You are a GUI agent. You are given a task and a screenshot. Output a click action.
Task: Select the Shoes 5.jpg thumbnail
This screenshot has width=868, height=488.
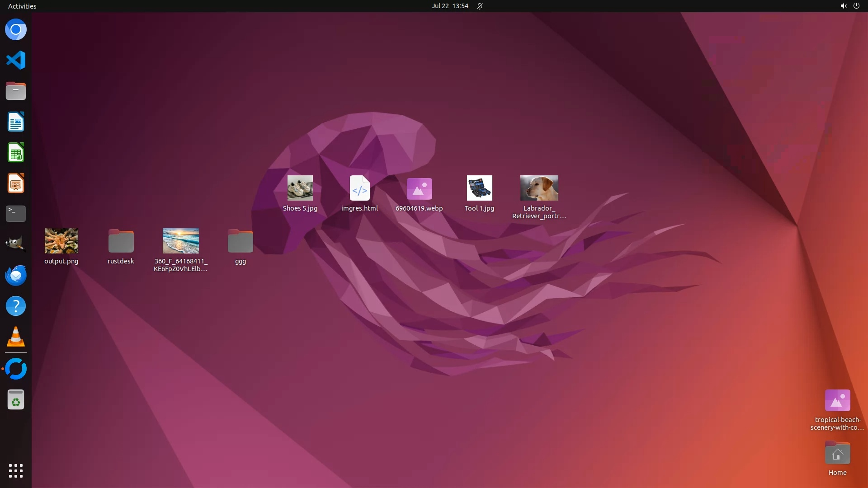pos(300,188)
